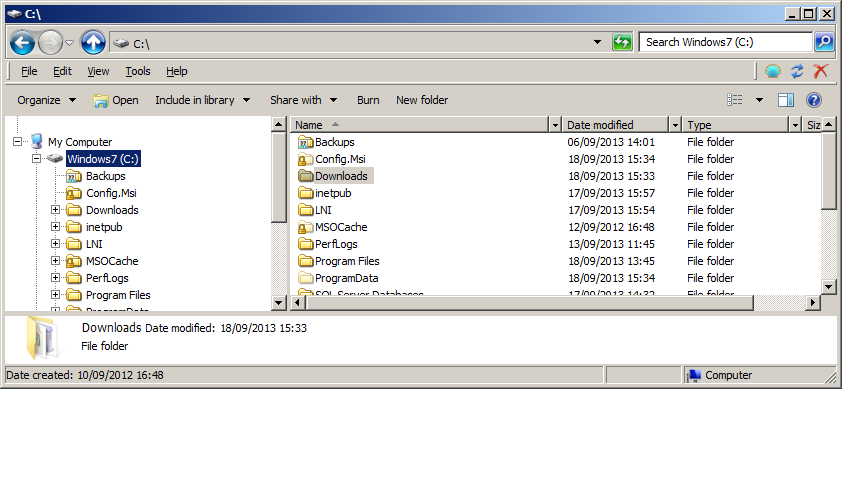Click Windows7 (C:) drive icon in tree
The height and width of the screenshot is (480, 842).
pos(54,158)
